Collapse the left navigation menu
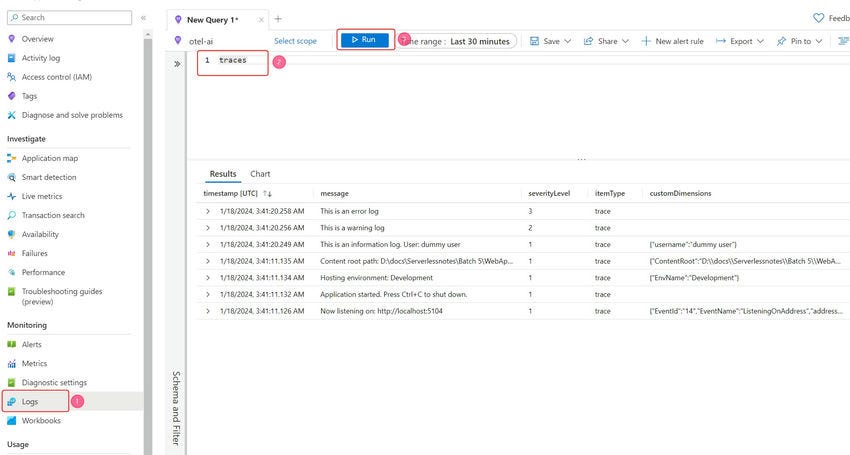850x455 pixels. coord(143,18)
